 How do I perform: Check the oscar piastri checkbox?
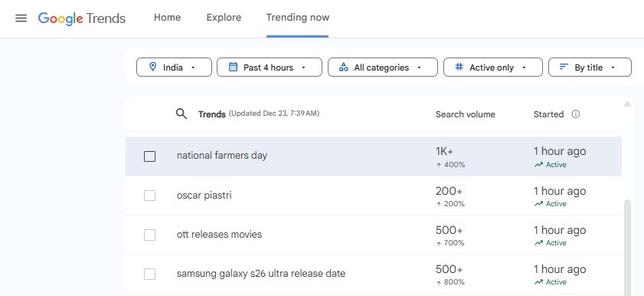click(x=149, y=196)
